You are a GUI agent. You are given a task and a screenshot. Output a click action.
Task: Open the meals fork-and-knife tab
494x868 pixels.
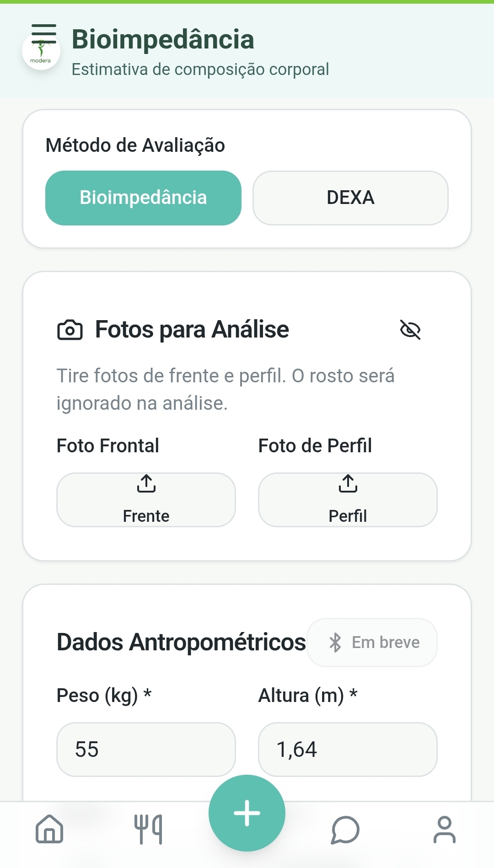point(148,829)
